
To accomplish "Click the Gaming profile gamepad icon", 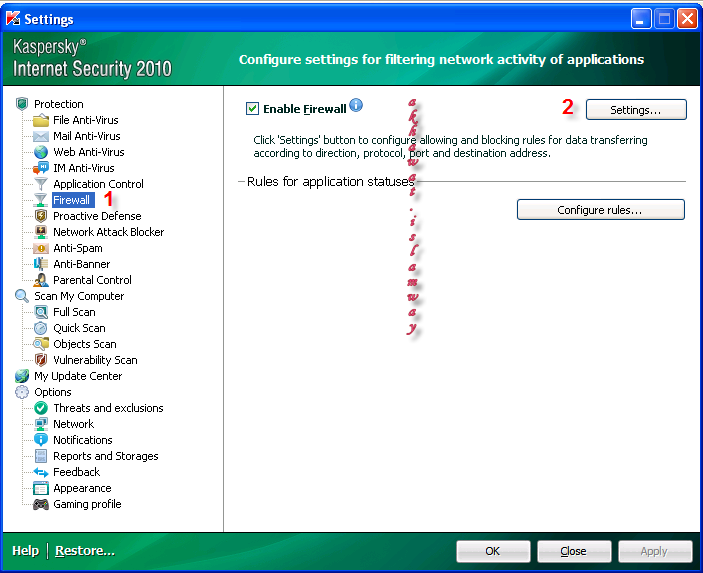I will click(x=41, y=504).
